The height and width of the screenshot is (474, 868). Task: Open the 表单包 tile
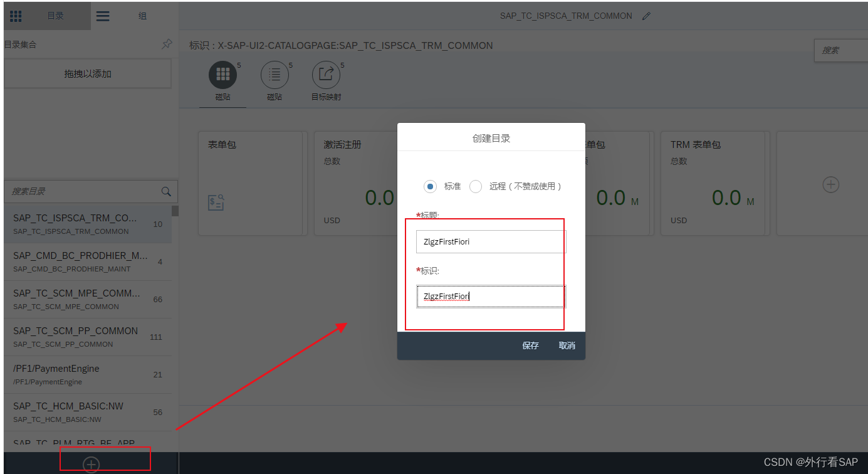pos(253,183)
